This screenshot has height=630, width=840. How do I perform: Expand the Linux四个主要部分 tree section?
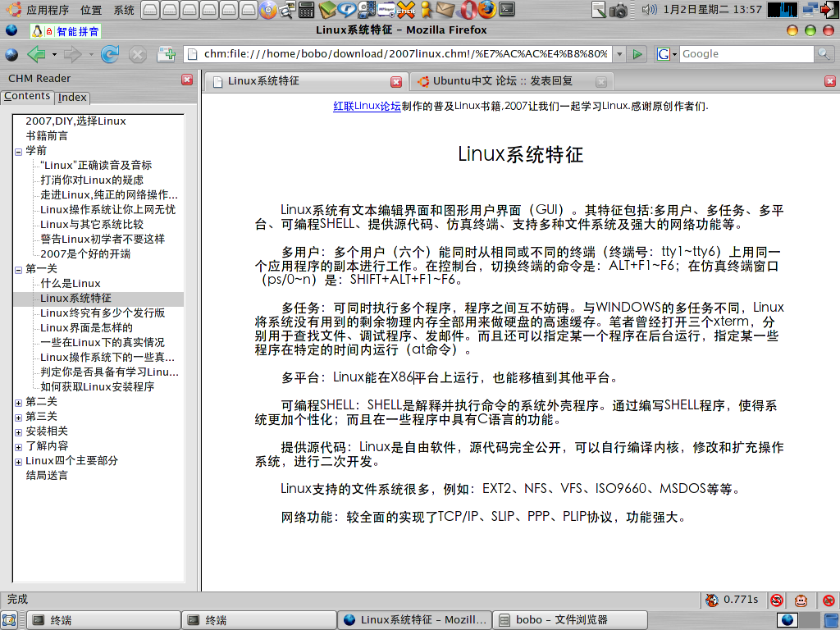18,462
